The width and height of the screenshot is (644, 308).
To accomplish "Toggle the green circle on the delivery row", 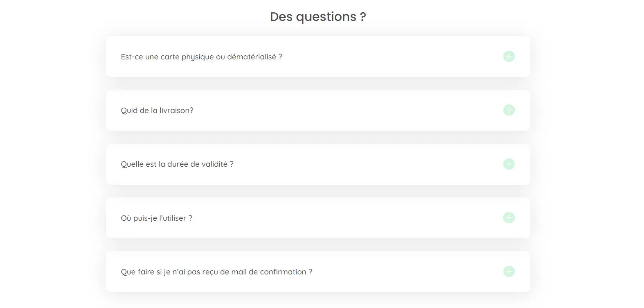I will coord(509,110).
